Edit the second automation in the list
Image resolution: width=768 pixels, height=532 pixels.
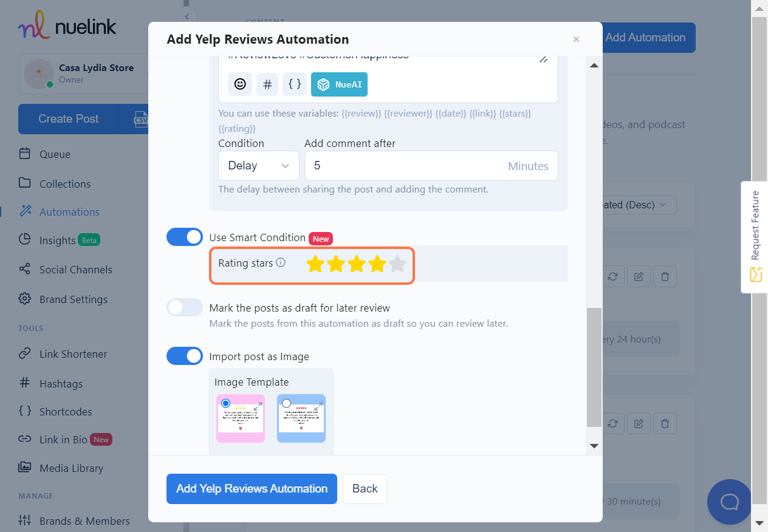(639, 423)
